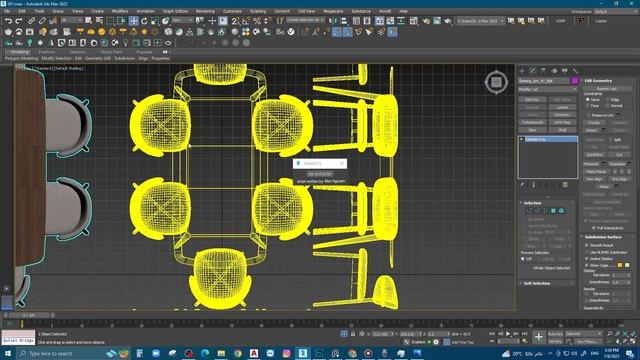Click the ViewCube in the viewport

tap(496, 82)
